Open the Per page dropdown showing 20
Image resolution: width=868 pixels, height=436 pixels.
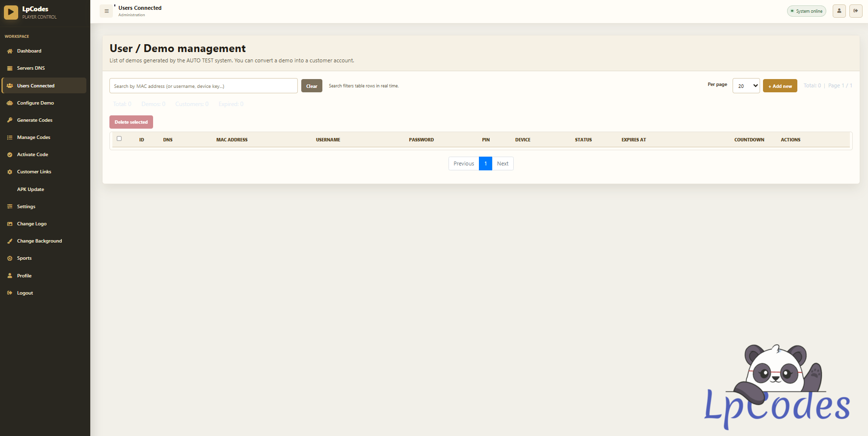tap(746, 86)
